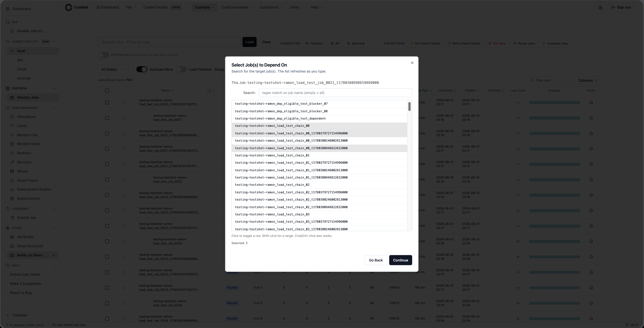The width and height of the screenshot is (644, 328).
Task: Collapse the CUETOPIA sidebar section
Action: (x=54, y=88)
